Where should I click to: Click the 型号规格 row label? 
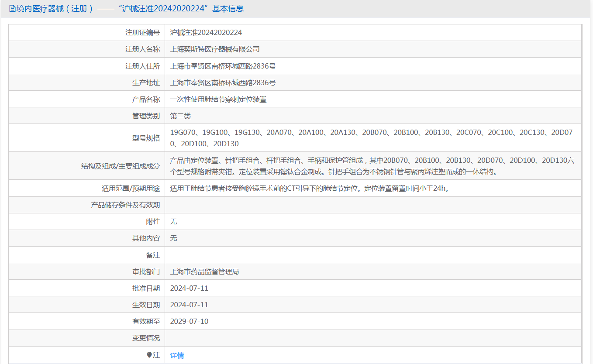pos(146,138)
